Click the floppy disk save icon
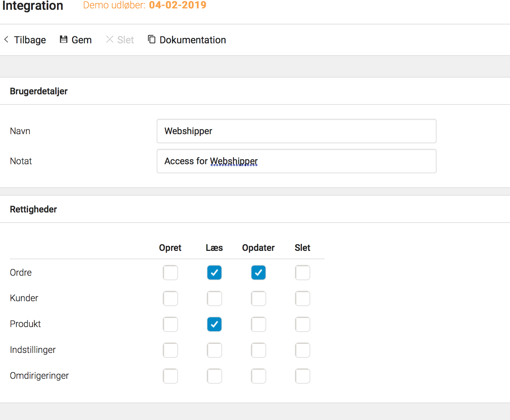This screenshot has height=420, width=510. point(64,39)
